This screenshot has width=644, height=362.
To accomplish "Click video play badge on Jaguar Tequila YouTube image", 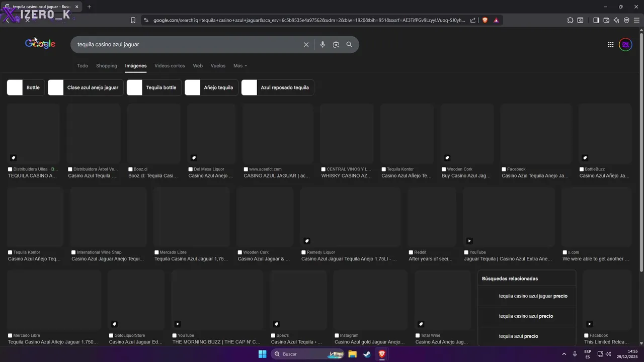I will [x=469, y=241].
